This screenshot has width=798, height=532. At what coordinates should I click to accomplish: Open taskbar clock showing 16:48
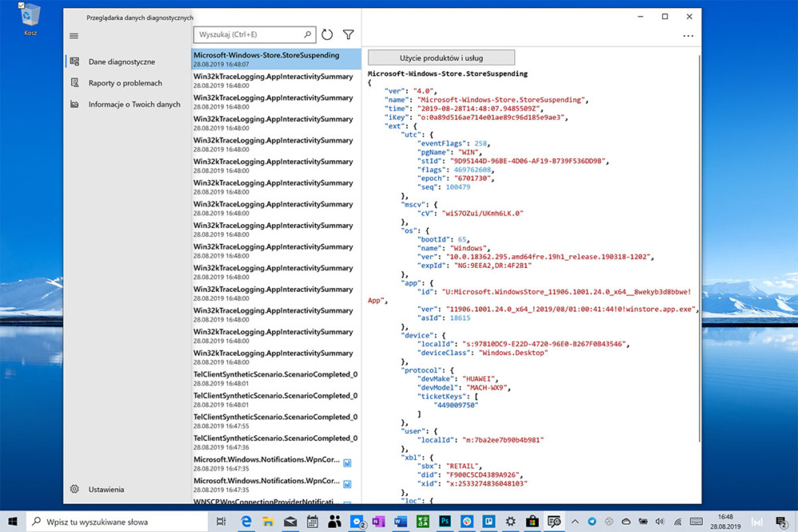tap(725, 522)
